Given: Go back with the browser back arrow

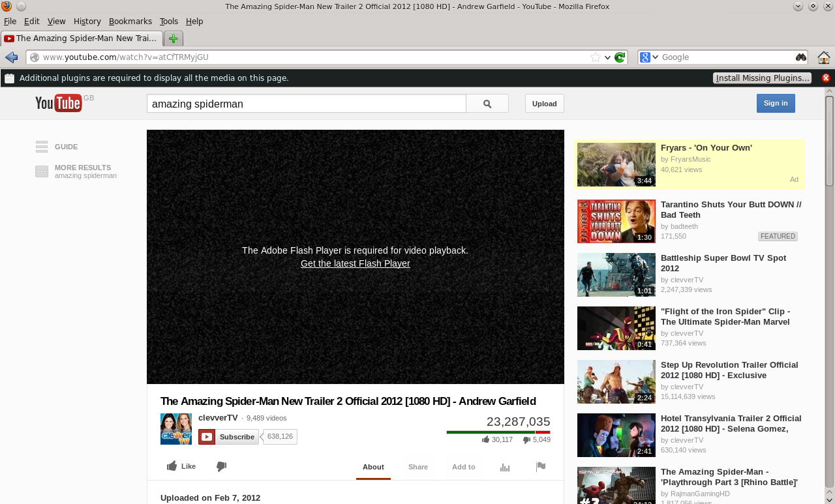Looking at the screenshot, I should coord(11,57).
